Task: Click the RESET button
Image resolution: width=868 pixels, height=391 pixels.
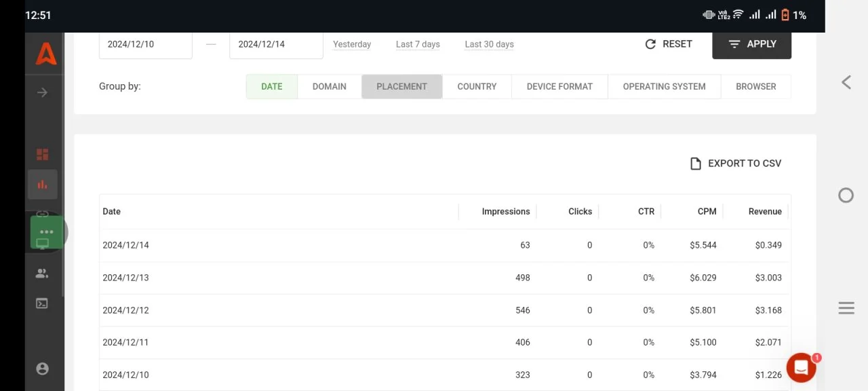Action: click(x=669, y=44)
